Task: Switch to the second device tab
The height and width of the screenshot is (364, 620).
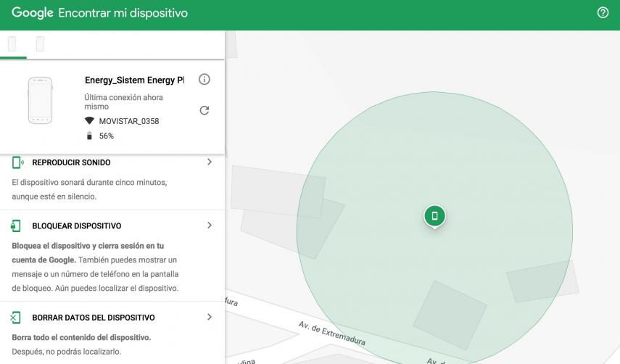Action: [x=40, y=44]
